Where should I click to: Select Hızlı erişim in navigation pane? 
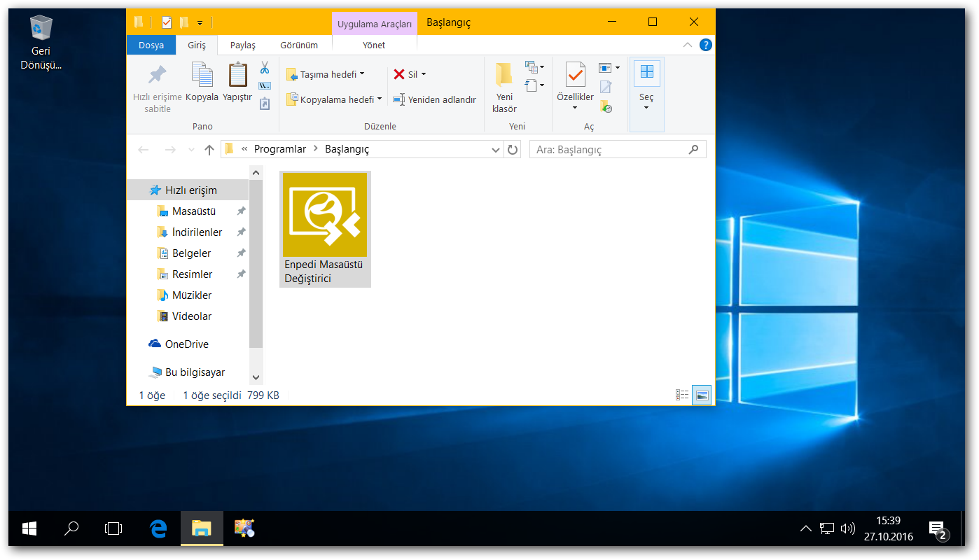point(188,190)
